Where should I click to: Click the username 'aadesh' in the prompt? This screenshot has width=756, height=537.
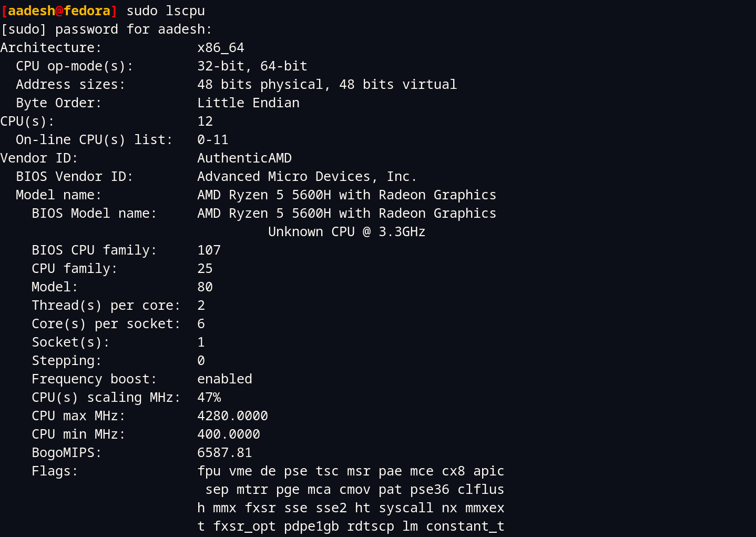pyautogui.click(x=31, y=11)
